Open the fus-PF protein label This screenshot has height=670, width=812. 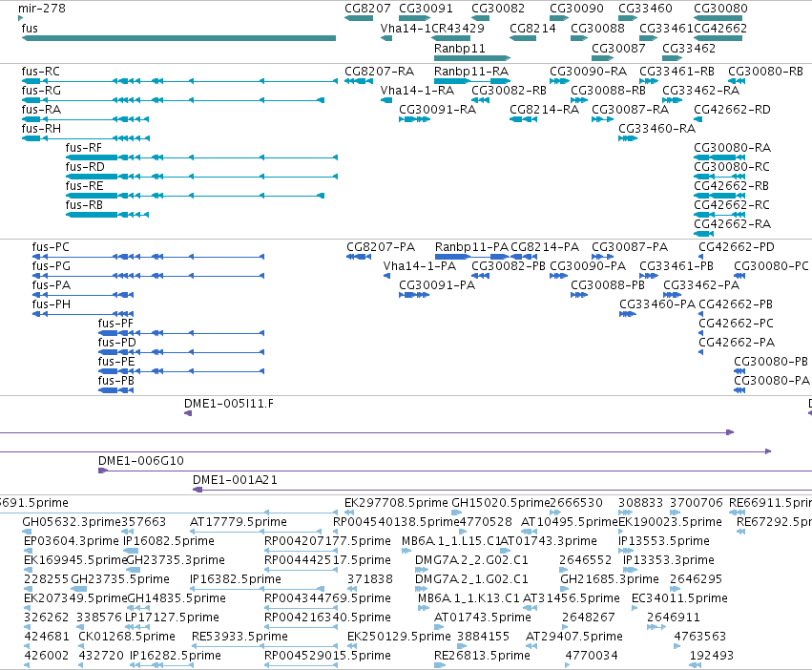click(115, 323)
